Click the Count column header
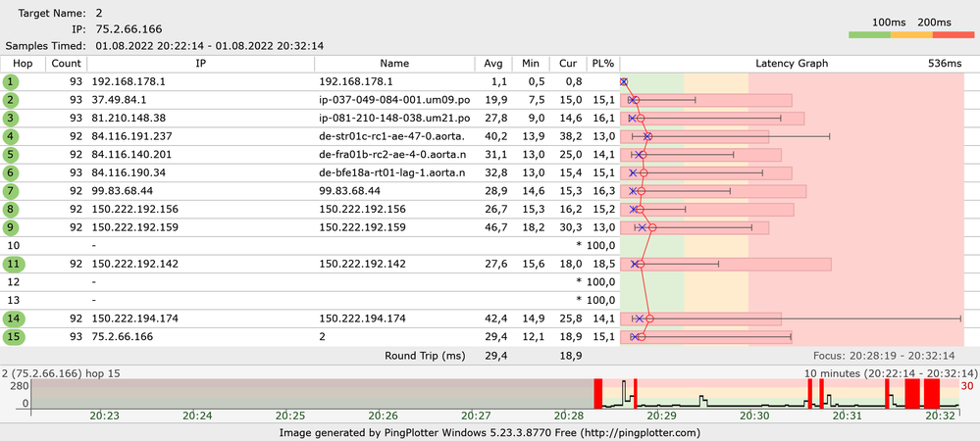 (67, 63)
